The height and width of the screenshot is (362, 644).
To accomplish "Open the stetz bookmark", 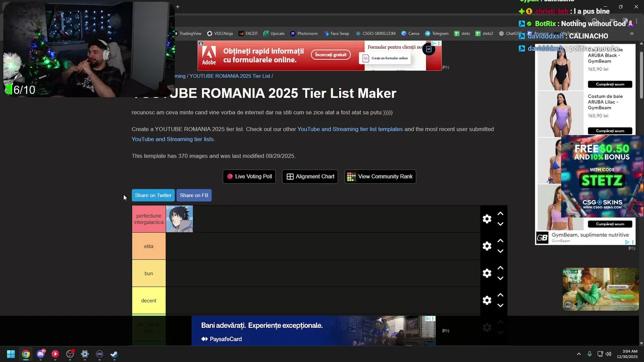I will pos(462,34).
